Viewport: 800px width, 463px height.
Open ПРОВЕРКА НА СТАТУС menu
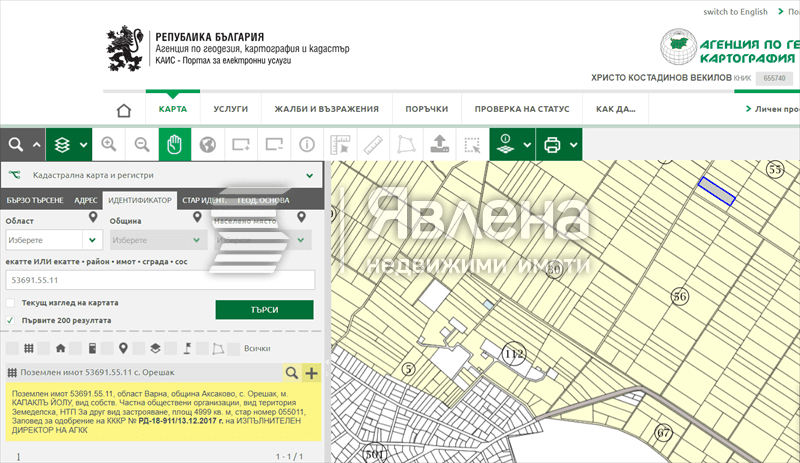(522, 109)
